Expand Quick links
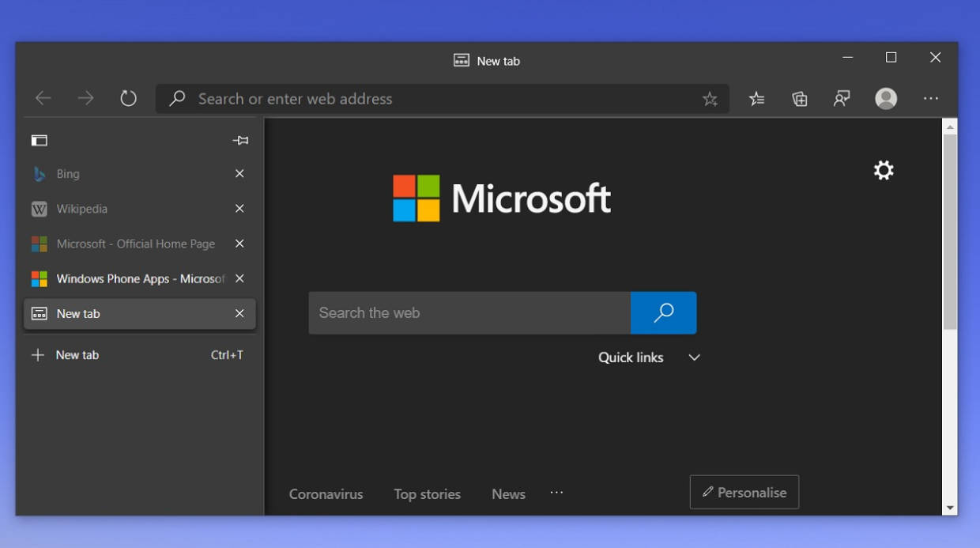This screenshot has width=980, height=548. tap(650, 357)
